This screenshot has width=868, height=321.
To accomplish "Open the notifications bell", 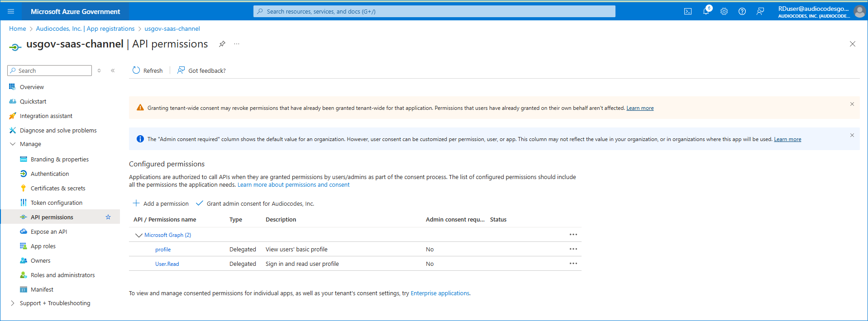I will click(x=706, y=11).
